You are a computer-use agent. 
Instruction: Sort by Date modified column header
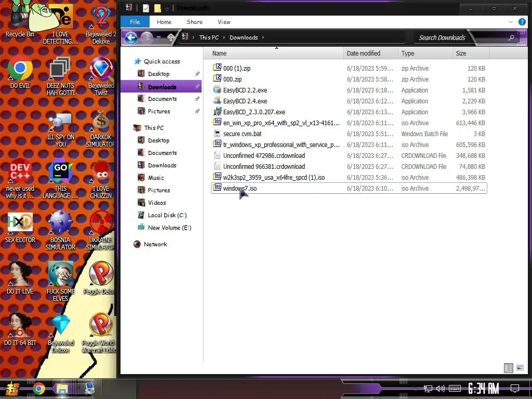pos(371,54)
